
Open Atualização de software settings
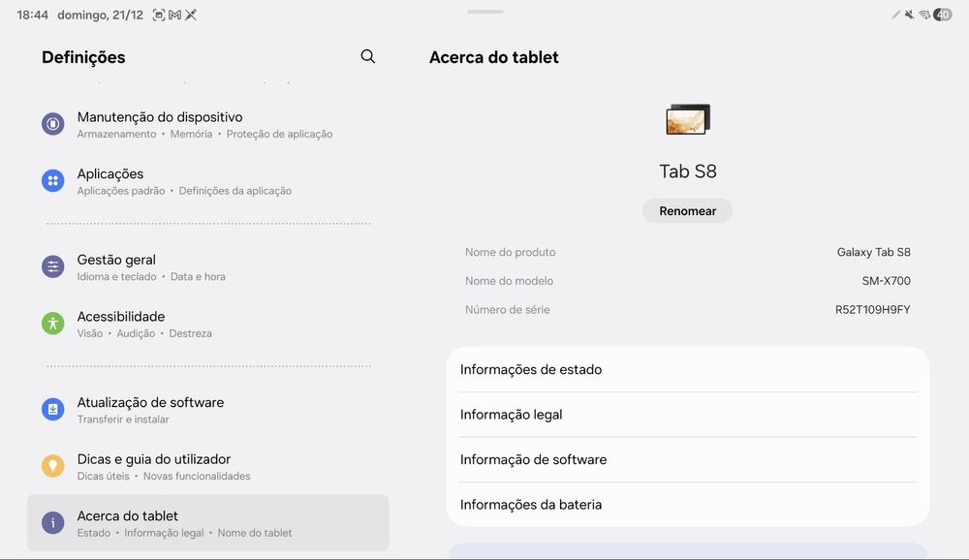207,410
